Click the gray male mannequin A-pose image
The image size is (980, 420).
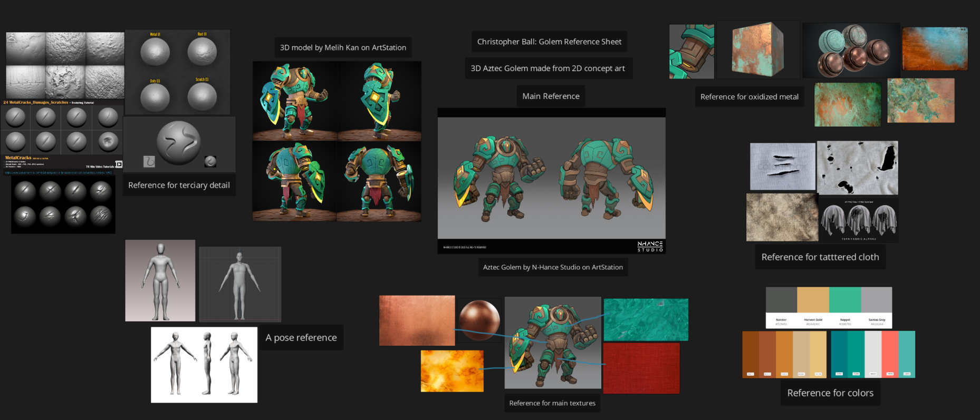[x=160, y=280]
